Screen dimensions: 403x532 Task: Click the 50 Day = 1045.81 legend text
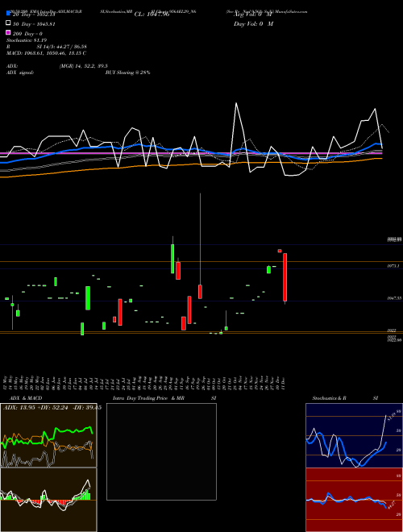[34, 23]
